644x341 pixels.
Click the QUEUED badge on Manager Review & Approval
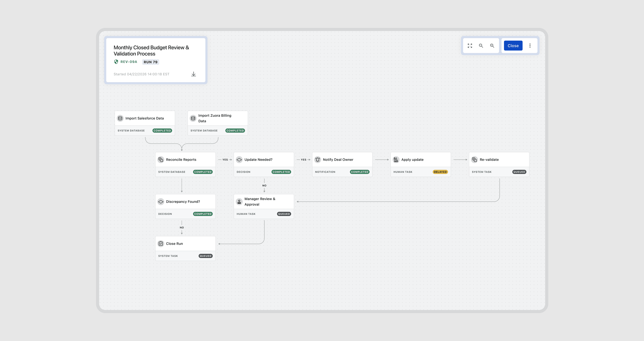[x=284, y=214]
